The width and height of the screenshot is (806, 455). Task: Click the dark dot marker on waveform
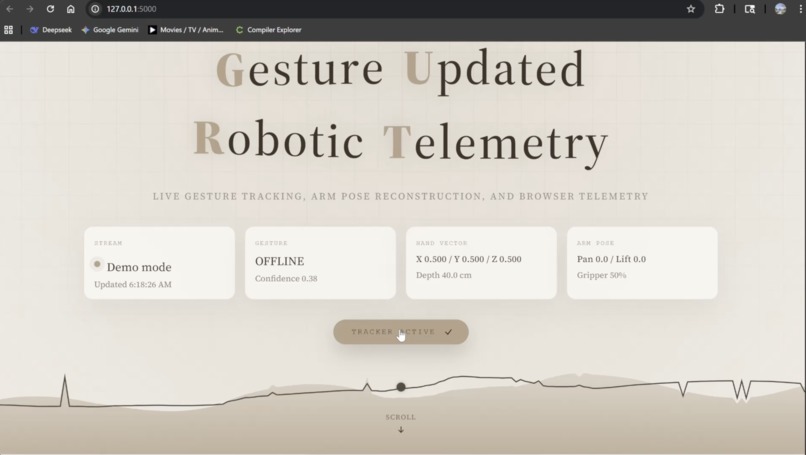point(401,387)
